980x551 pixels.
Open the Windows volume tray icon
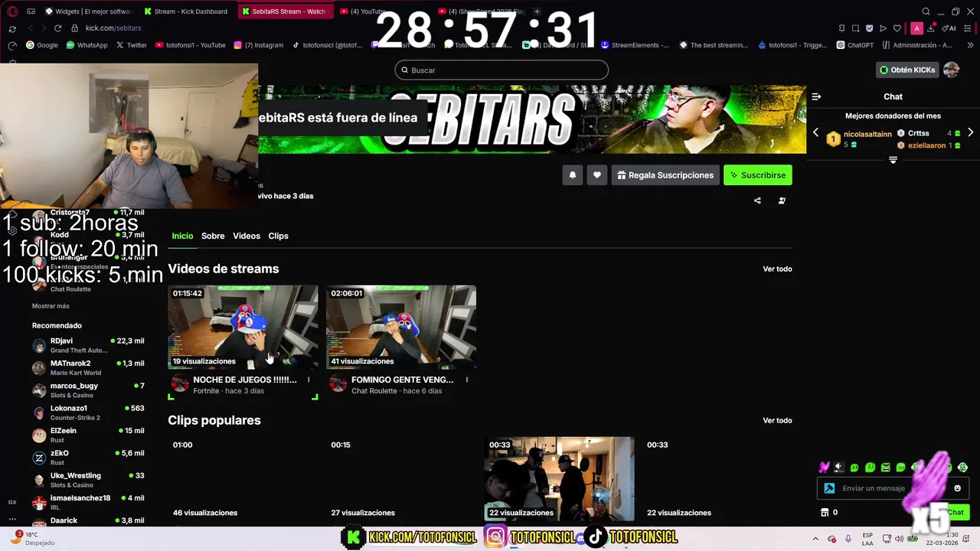(x=897, y=539)
